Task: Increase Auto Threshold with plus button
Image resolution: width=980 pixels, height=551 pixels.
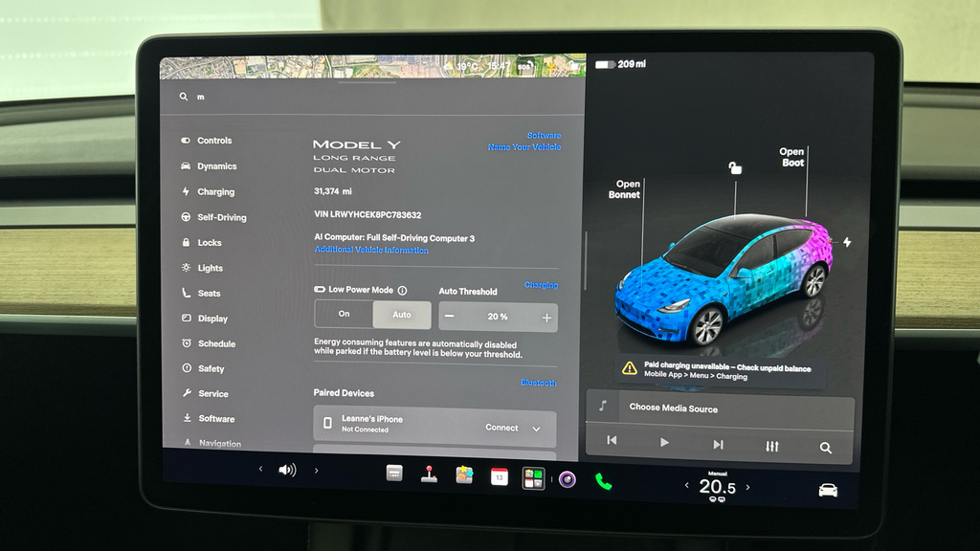Action: coord(546,318)
